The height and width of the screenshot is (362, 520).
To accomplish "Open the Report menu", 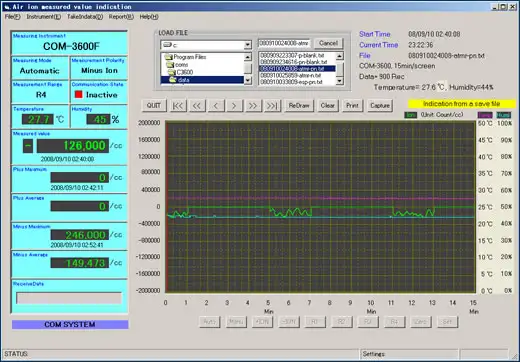I will pos(121,17).
